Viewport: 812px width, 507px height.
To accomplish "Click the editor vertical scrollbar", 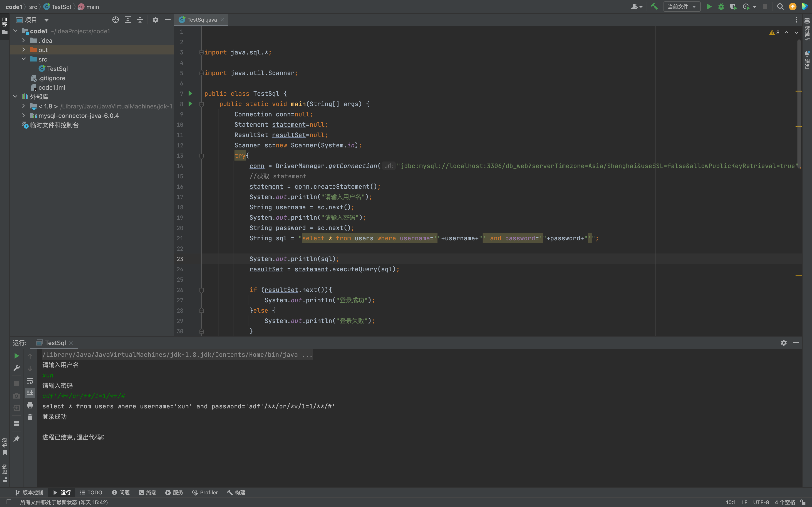I will click(x=799, y=101).
